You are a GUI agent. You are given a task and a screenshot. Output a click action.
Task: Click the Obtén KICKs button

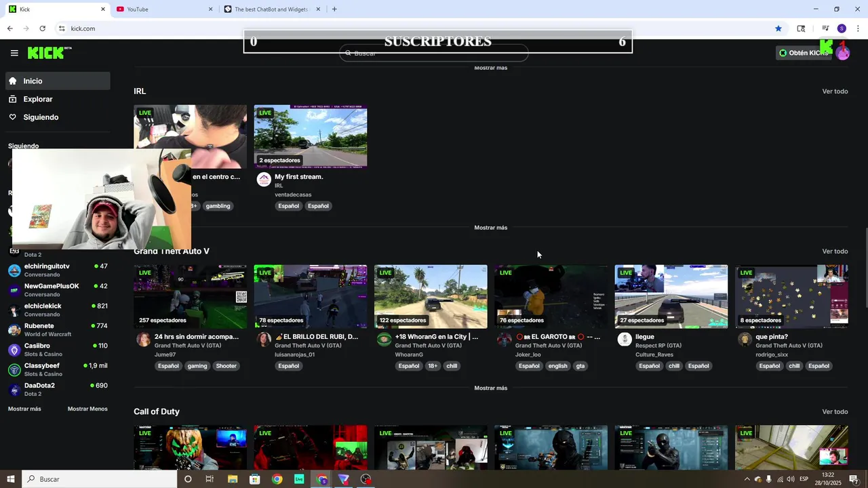[x=804, y=53]
